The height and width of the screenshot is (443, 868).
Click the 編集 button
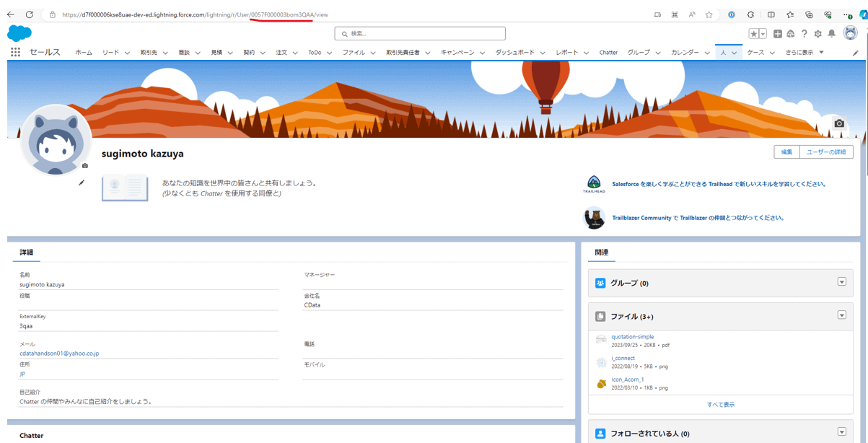coord(786,152)
